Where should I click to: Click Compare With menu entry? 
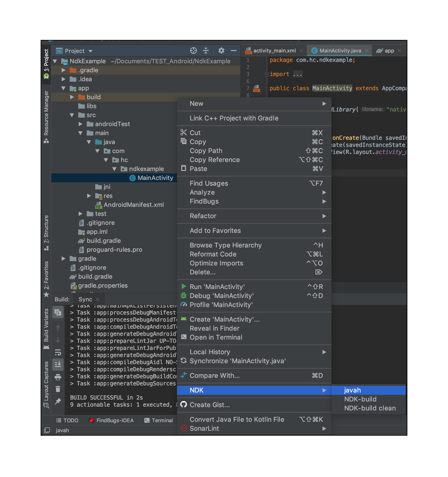254,375
